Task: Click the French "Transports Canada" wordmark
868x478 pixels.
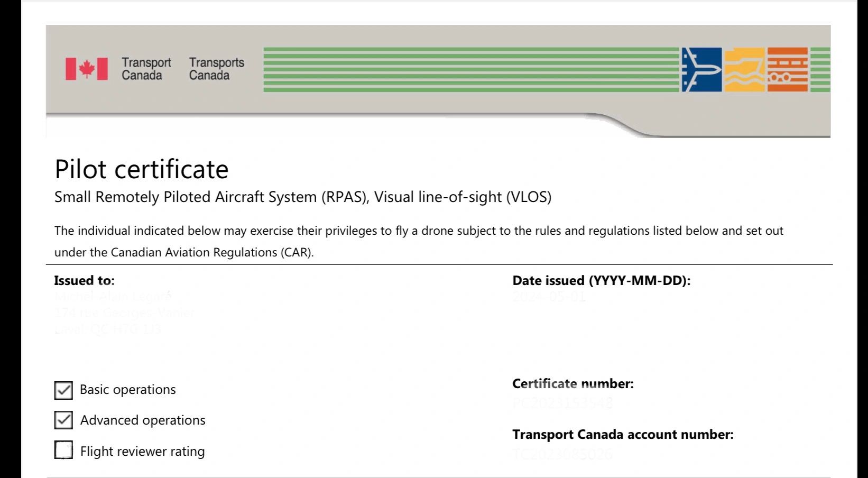Action: [x=216, y=69]
